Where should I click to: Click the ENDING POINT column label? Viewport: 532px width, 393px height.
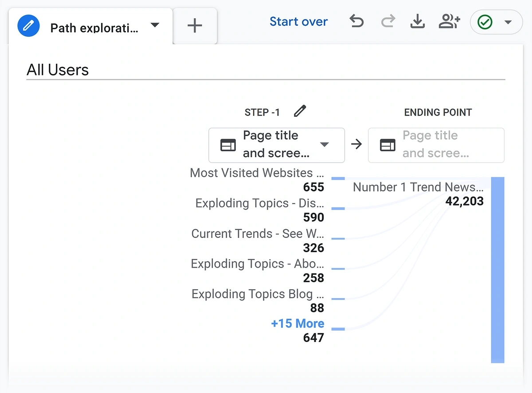tap(438, 113)
